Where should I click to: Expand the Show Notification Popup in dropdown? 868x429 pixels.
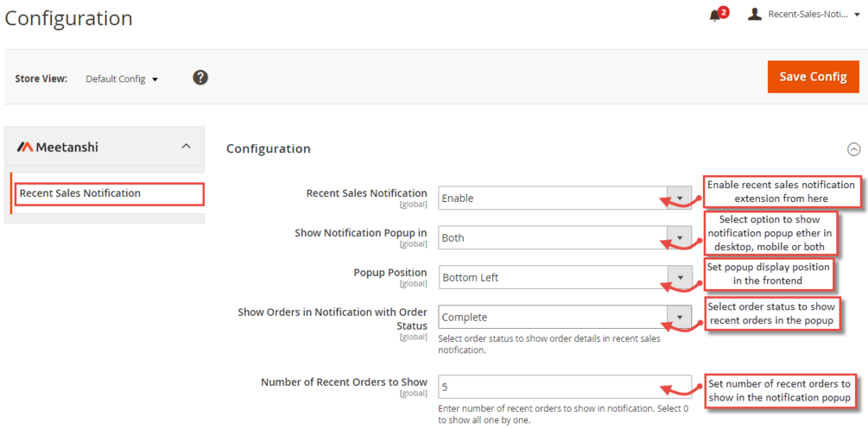(x=565, y=237)
